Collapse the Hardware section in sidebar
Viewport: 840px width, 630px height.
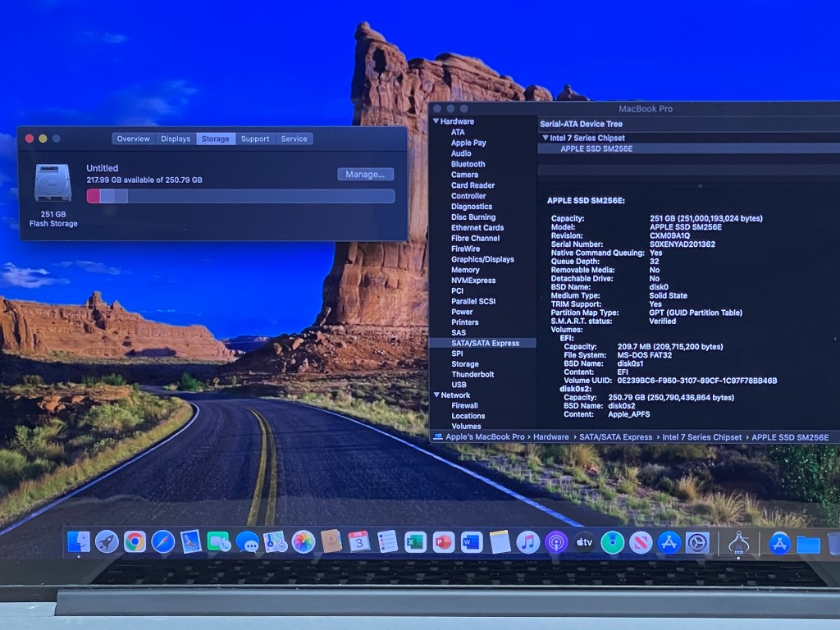(436, 121)
